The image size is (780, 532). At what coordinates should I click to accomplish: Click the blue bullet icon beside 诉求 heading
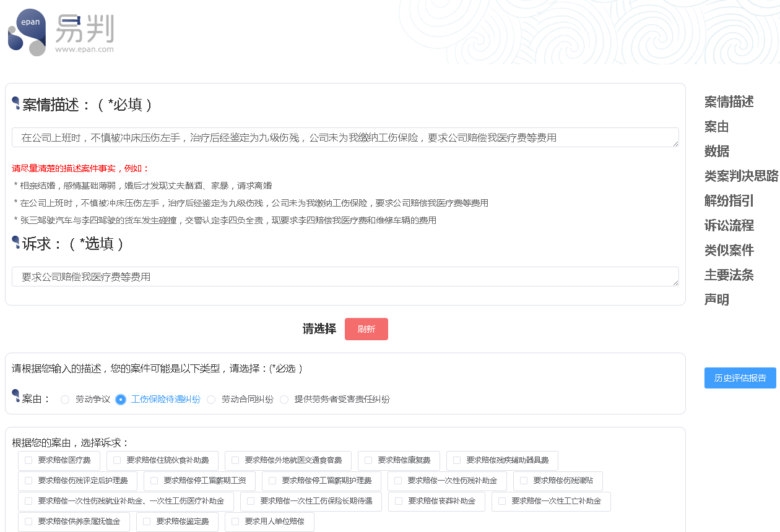point(16,242)
